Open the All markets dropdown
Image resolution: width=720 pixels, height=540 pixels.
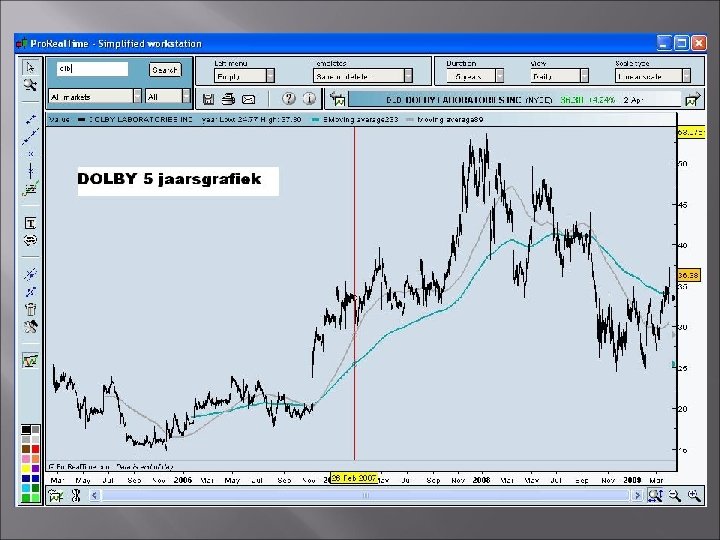(95, 96)
